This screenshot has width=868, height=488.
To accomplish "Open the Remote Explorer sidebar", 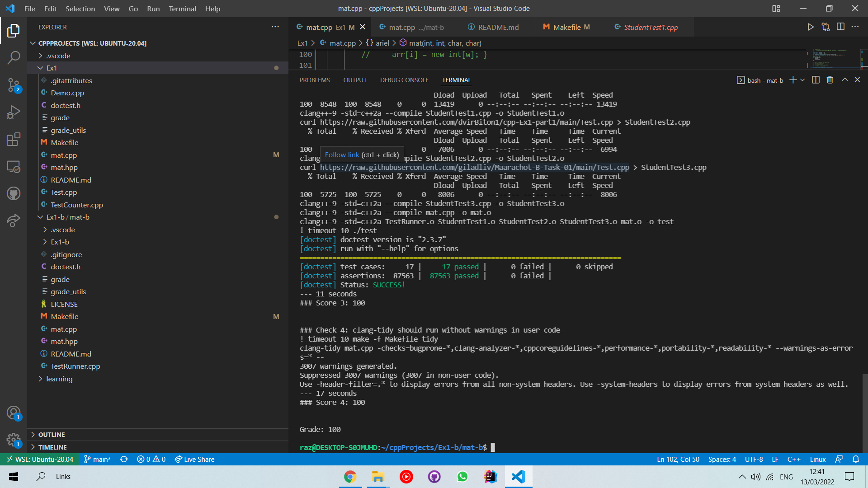I will click(x=14, y=166).
